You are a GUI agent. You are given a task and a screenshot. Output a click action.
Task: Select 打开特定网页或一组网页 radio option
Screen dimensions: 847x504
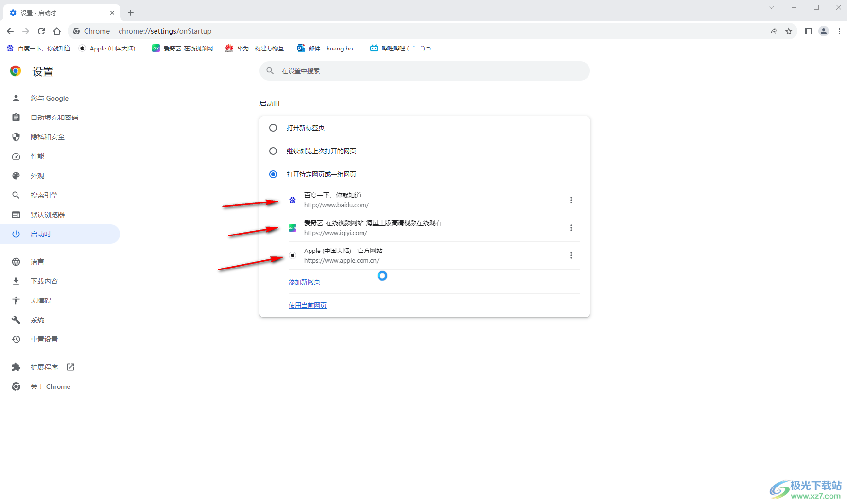click(x=273, y=174)
